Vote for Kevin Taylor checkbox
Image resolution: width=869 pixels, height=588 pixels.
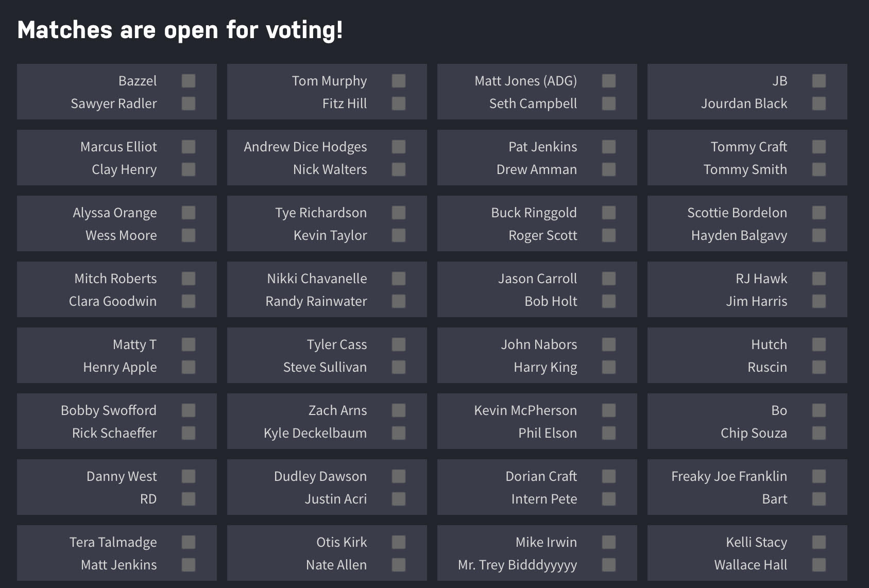pos(399,235)
